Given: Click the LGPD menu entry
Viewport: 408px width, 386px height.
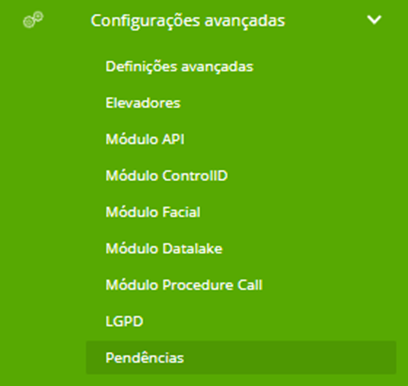Looking at the screenshot, I should (x=124, y=321).
